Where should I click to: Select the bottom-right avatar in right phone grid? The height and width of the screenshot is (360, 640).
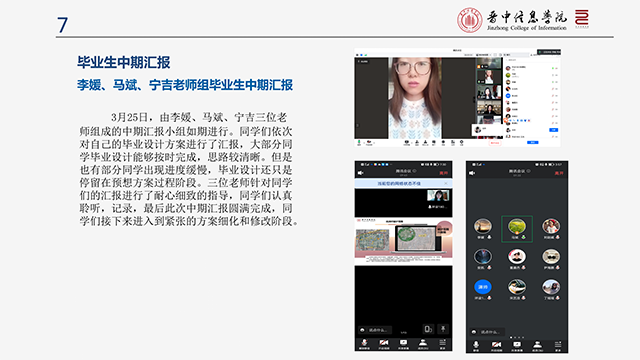[551, 287]
